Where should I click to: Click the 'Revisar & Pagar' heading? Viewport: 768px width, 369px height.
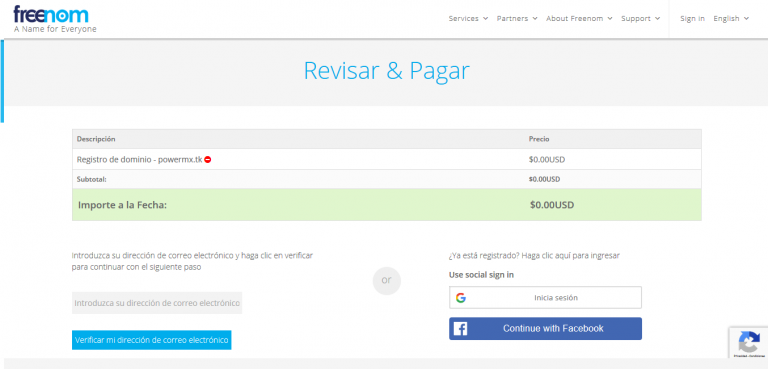point(386,71)
